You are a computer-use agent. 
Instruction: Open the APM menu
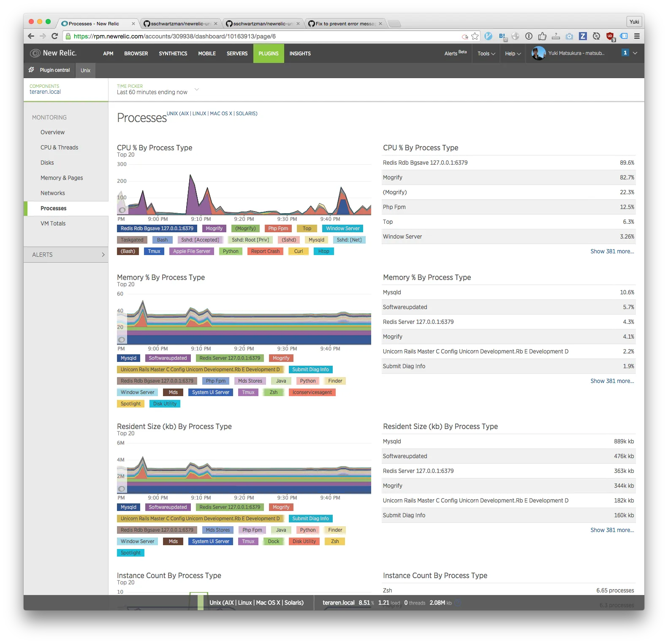coord(108,54)
